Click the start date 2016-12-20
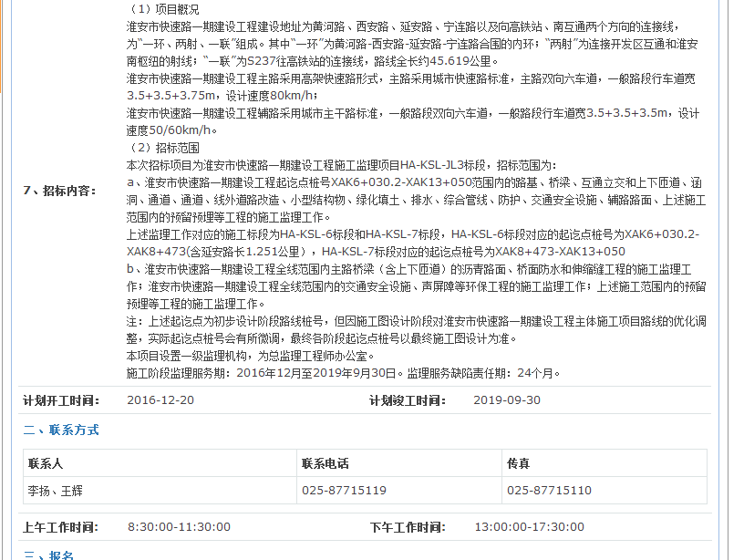The height and width of the screenshot is (560, 744). pos(160,400)
